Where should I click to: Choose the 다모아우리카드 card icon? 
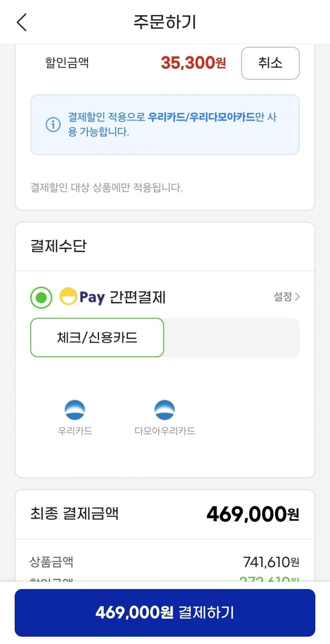pos(165,410)
